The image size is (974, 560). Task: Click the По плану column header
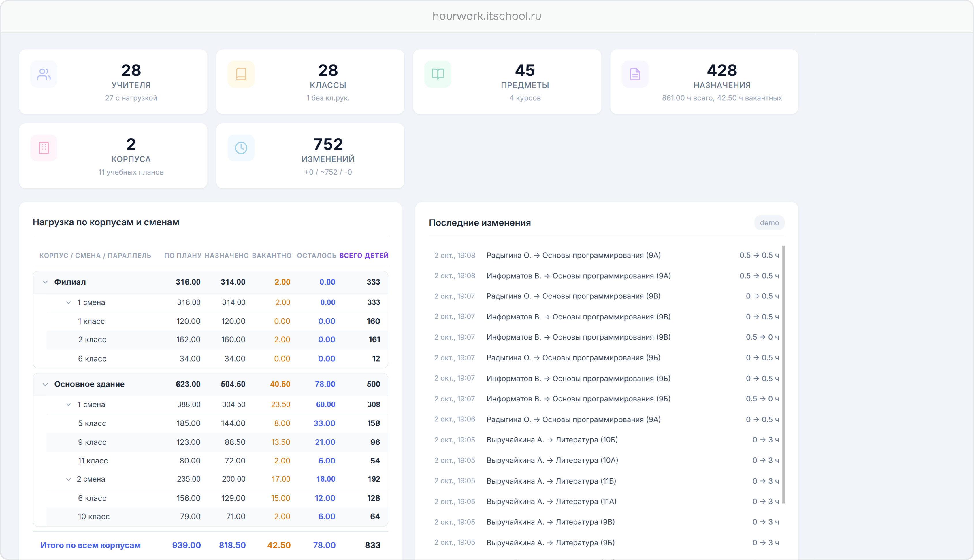(183, 256)
